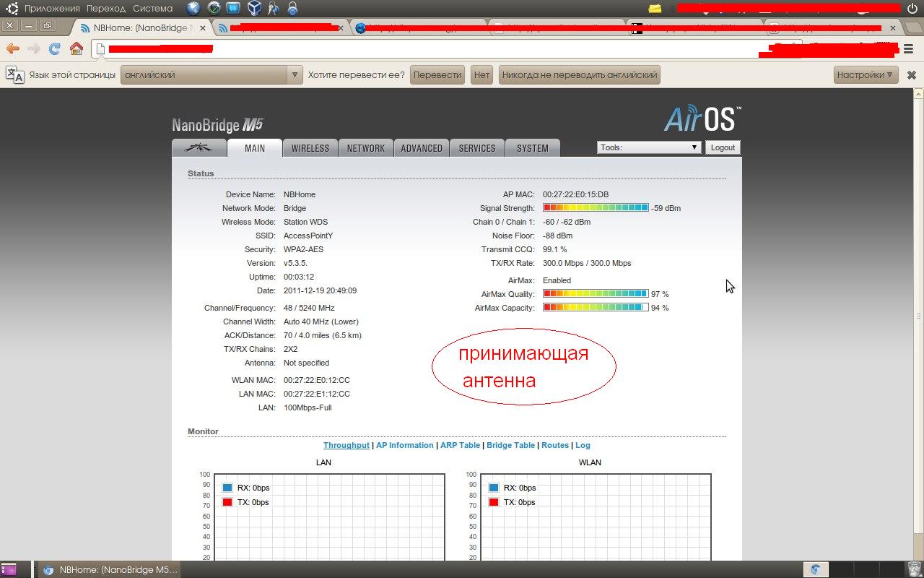Switch to the SERVICES tab
The image size is (924, 578).
tap(477, 147)
